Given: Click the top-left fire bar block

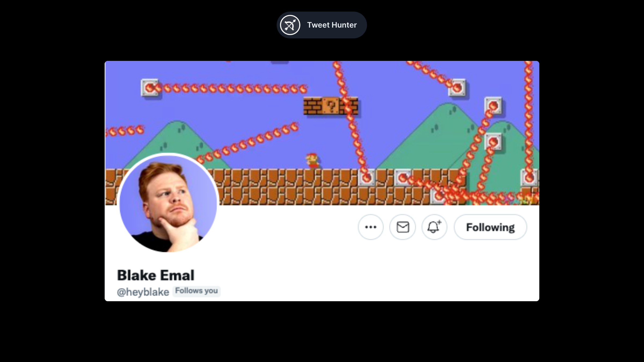Looking at the screenshot, I should point(149,87).
